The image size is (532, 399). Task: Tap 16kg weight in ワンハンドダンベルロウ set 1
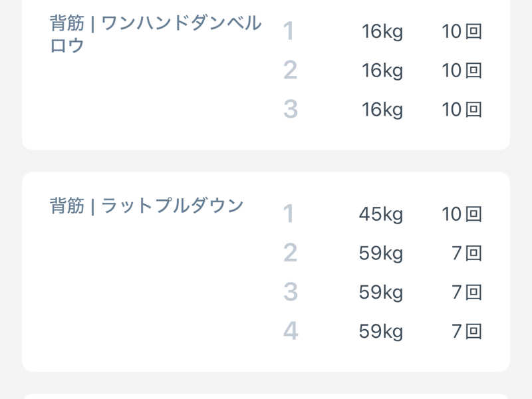382,31
